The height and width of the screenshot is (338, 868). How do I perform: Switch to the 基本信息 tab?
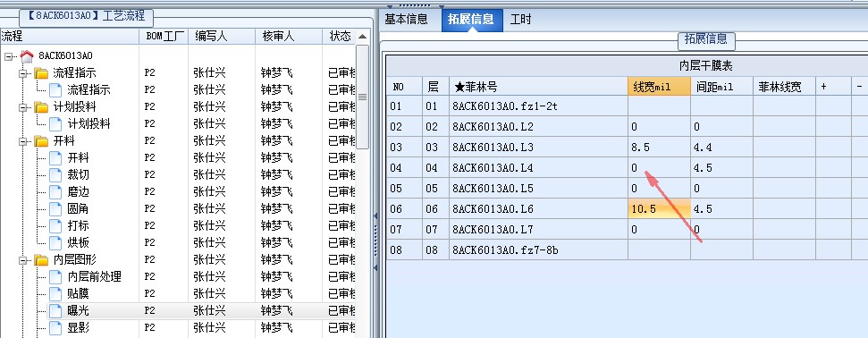pyautogui.click(x=407, y=20)
